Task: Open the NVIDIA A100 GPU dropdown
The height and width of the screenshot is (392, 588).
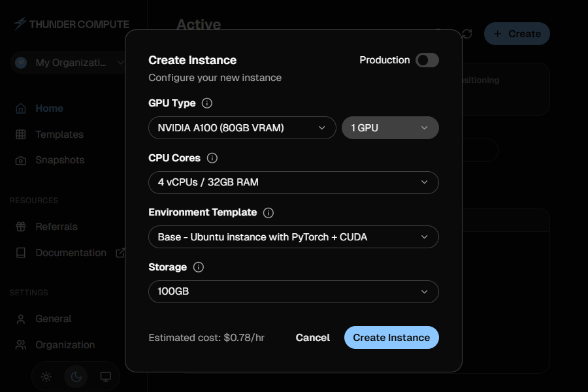Action: [242, 127]
